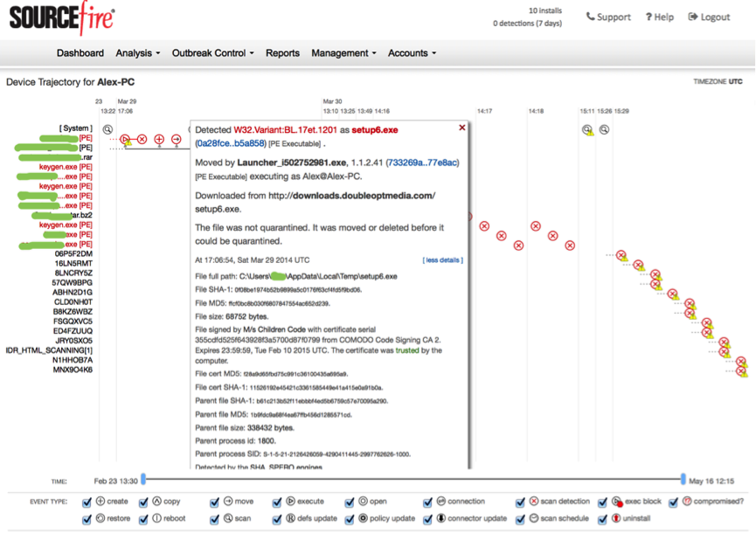Select the JRY0SXO5 row label
Screen dimensions: 756x533
click(73, 341)
